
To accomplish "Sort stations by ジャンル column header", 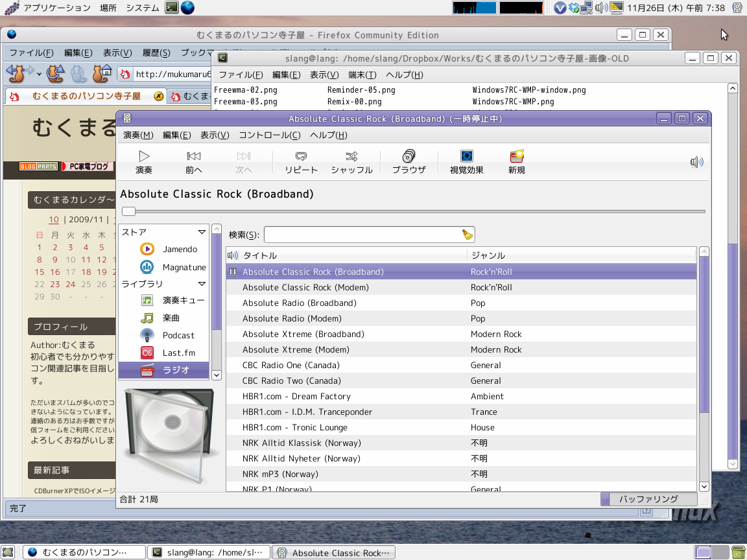I will pyautogui.click(x=581, y=255).
